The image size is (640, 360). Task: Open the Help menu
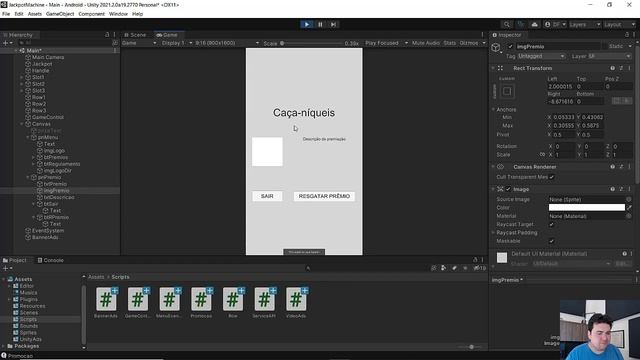pyautogui.click(x=138, y=14)
